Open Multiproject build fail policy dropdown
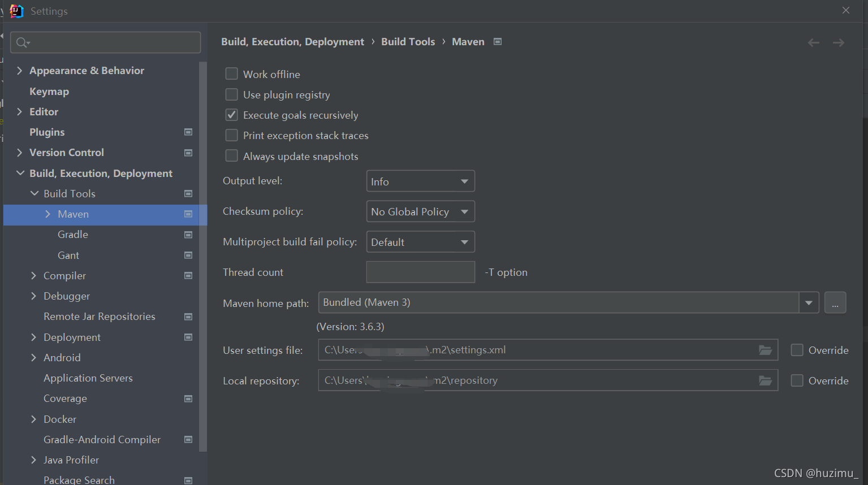This screenshot has height=485, width=868. click(x=420, y=242)
